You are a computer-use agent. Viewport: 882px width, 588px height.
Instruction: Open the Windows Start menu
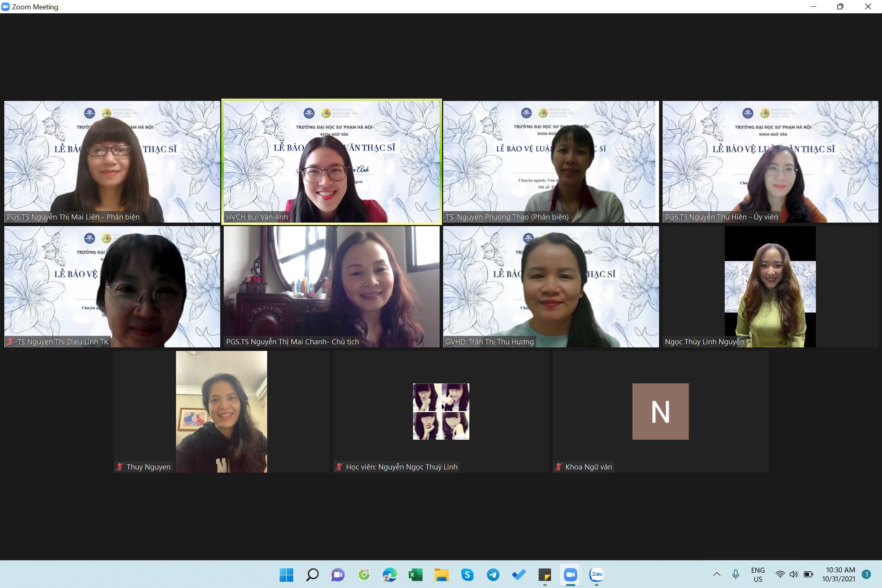tap(286, 575)
